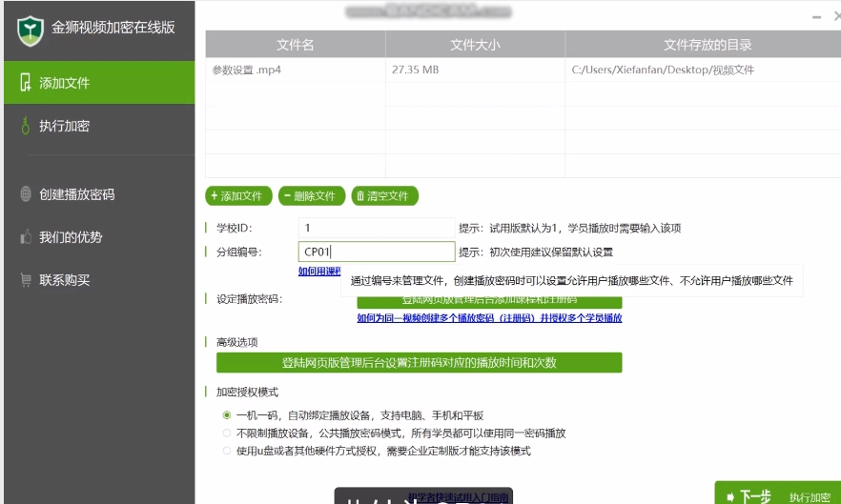The image size is (841, 504).
Task: Click the 删除文件 button
Action: 312,195
